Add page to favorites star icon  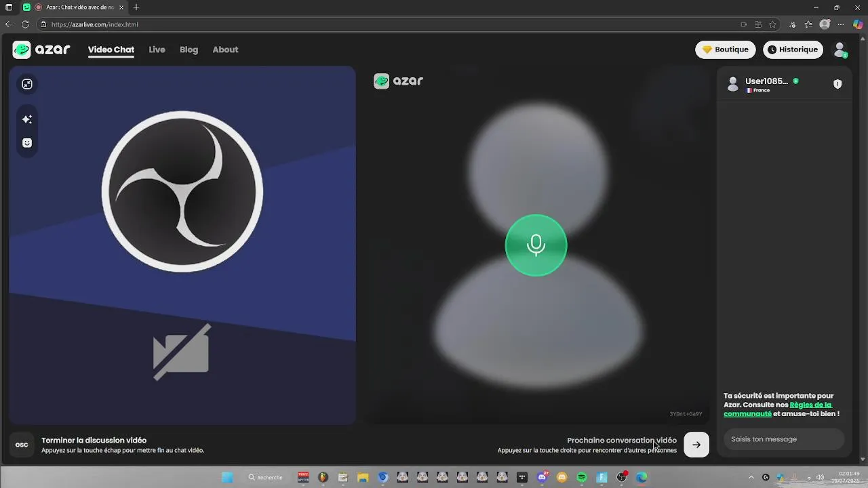pos(772,24)
